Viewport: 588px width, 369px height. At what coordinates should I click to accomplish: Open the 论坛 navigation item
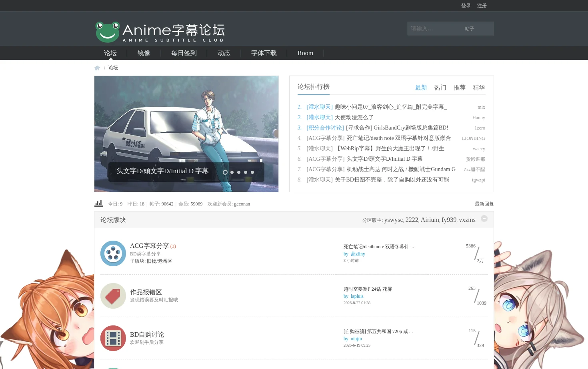[110, 53]
